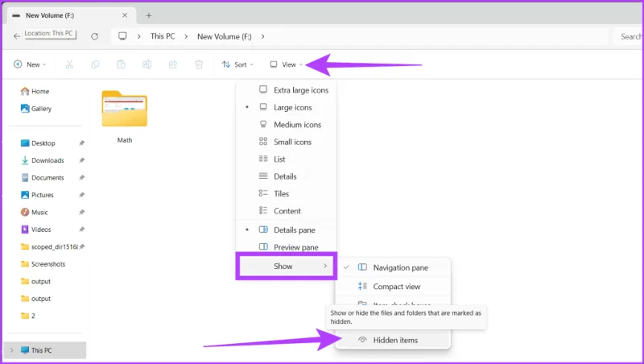Click the Search input field

click(628, 36)
